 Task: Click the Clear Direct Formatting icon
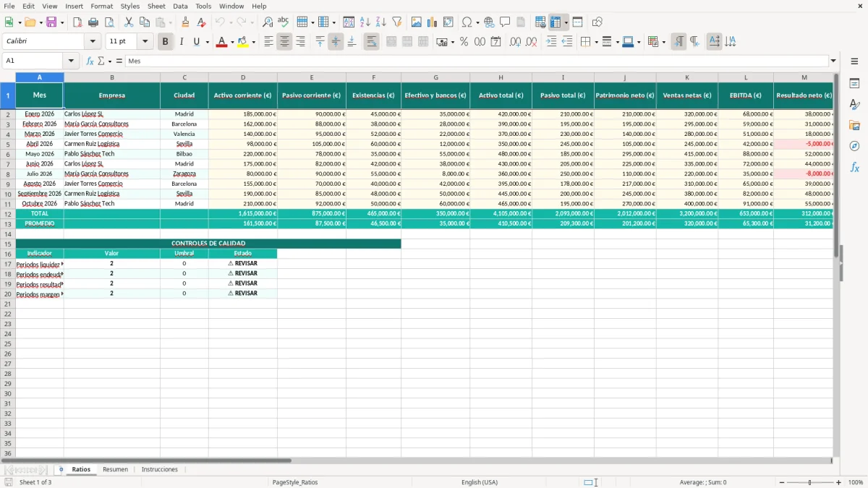coord(201,22)
